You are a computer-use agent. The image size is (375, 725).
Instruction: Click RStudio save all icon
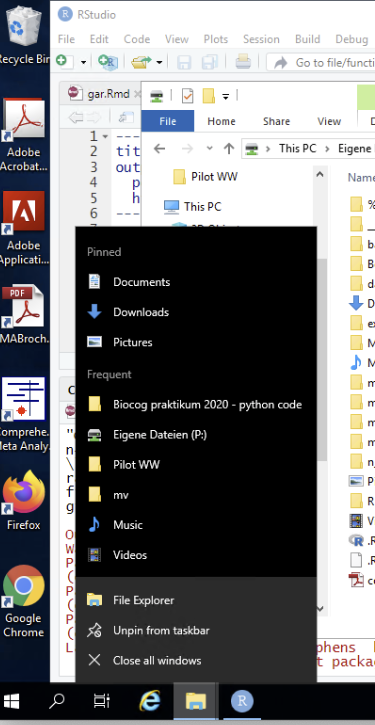[x=210, y=61]
